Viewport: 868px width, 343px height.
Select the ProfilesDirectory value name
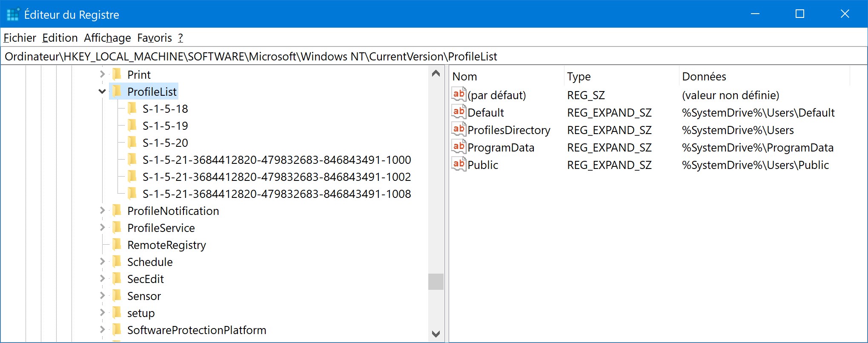[x=509, y=130]
